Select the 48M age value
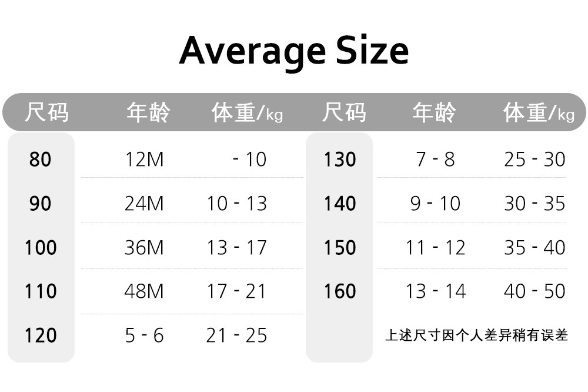Screen dimensions: 588x392 [x=144, y=291]
